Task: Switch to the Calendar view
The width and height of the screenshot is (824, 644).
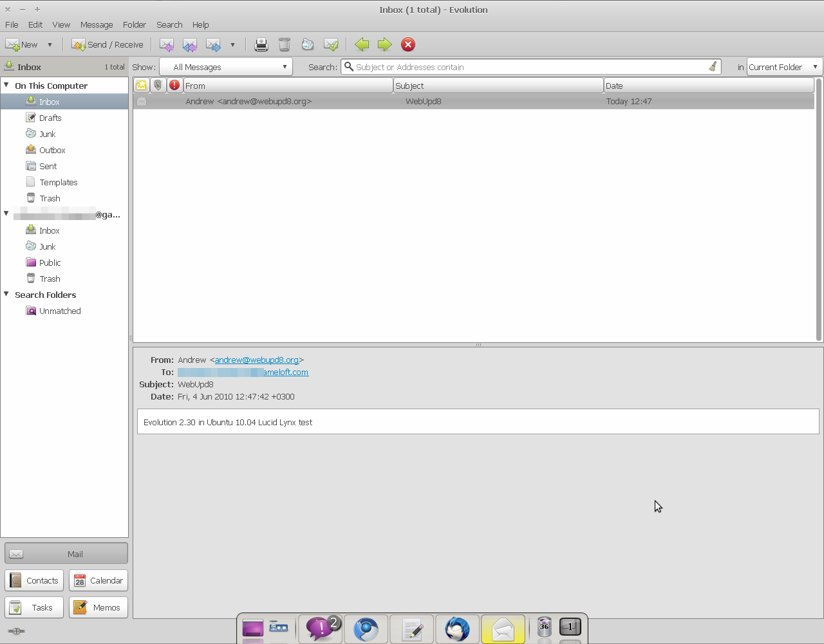Action: click(x=98, y=580)
